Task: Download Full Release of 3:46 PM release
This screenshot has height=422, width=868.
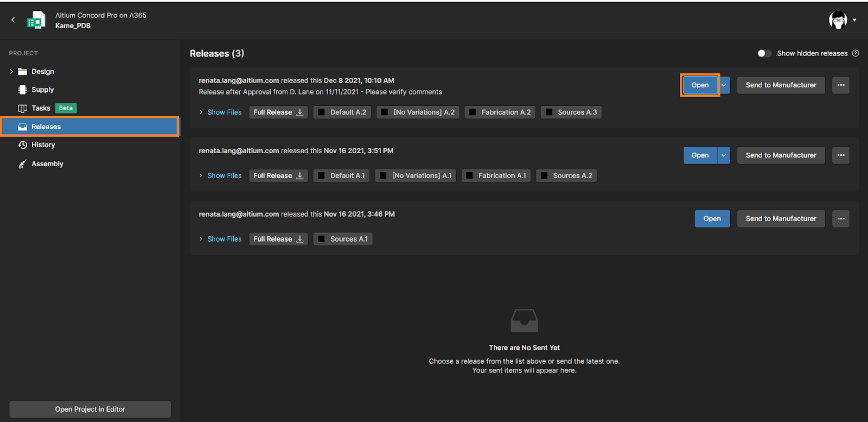Action: point(278,240)
